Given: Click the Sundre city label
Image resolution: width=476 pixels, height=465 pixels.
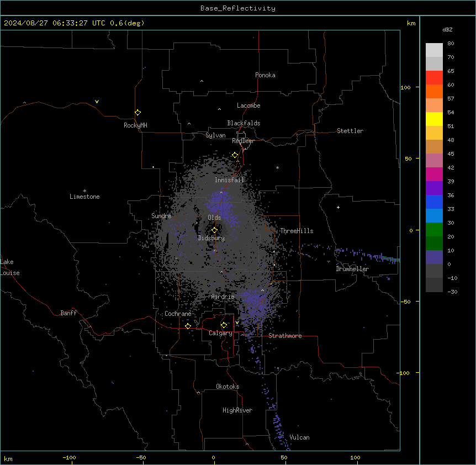Looking at the screenshot, I should [x=161, y=216].
